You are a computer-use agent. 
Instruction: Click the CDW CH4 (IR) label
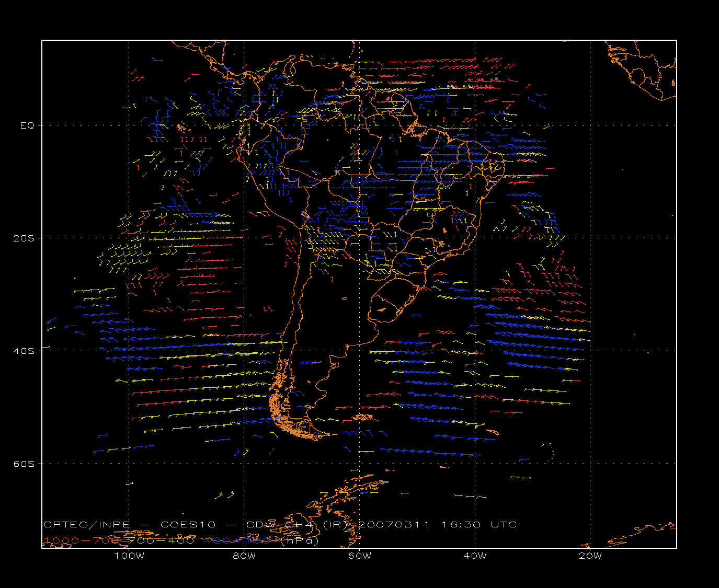(x=296, y=524)
